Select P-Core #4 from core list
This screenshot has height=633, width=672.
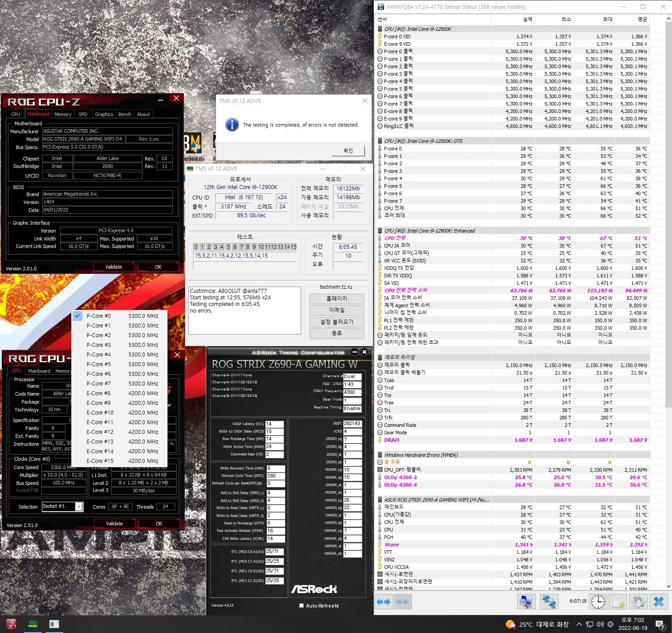120,354
